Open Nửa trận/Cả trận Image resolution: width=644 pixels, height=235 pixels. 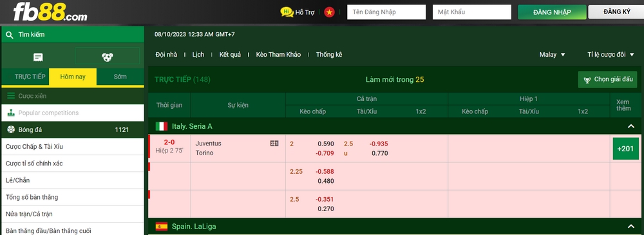[73, 214]
